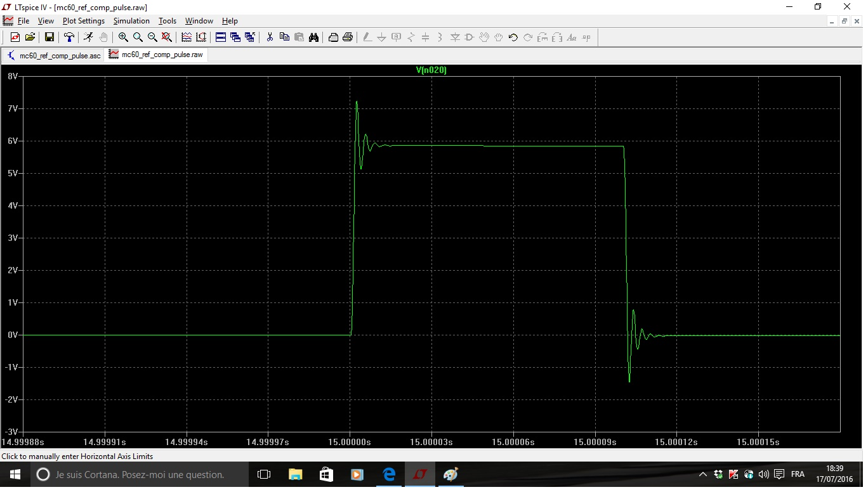Click the Undo arrow icon
The image size is (868, 492).
(x=513, y=37)
